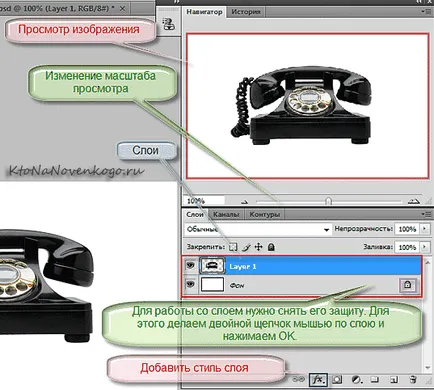Hide the Фон layer using its eye icon
Viewport: 434px width, 390px height.
point(190,285)
